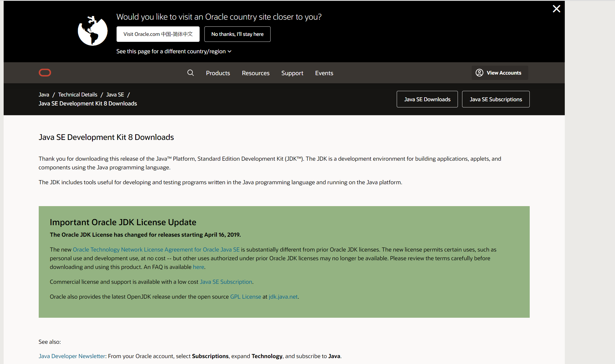This screenshot has width=615, height=364.
Task: Click the Oracle logo icon
Action: click(45, 73)
